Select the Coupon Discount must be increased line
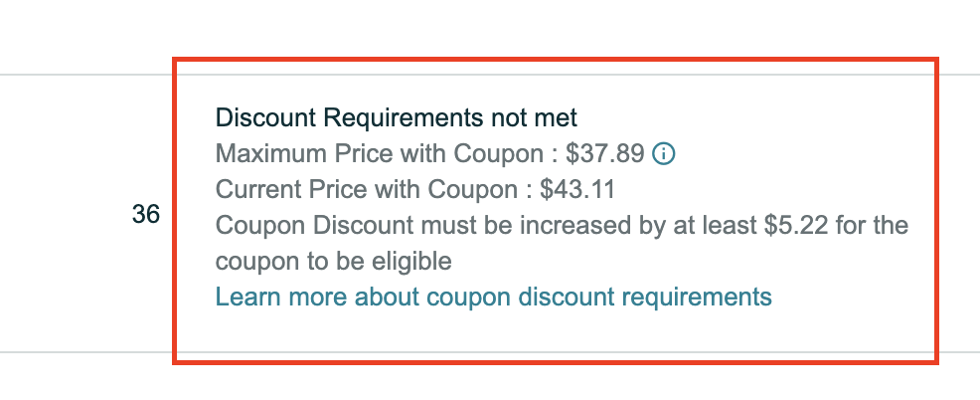 pyautogui.click(x=562, y=225)
